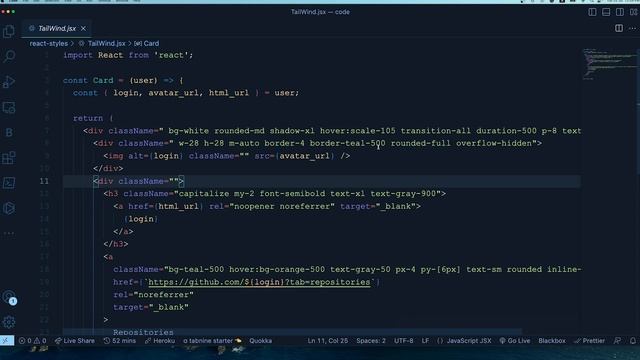640x360 pixels.
Task: Change file encoding UTF-8
Action: click(x=404, y=340)
